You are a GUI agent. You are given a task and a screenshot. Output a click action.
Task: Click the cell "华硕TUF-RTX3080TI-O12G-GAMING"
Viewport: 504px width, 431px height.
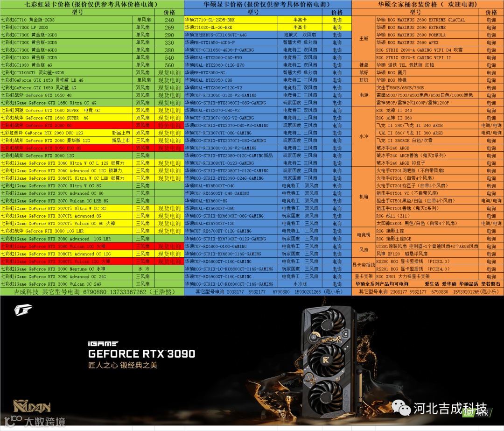(x=231, y=163)
